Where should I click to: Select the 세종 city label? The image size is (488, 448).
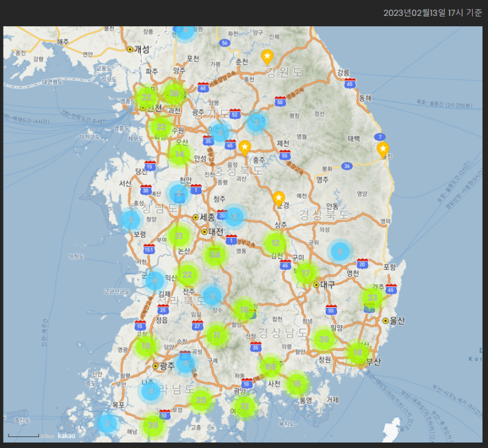(x=207, y=217)
